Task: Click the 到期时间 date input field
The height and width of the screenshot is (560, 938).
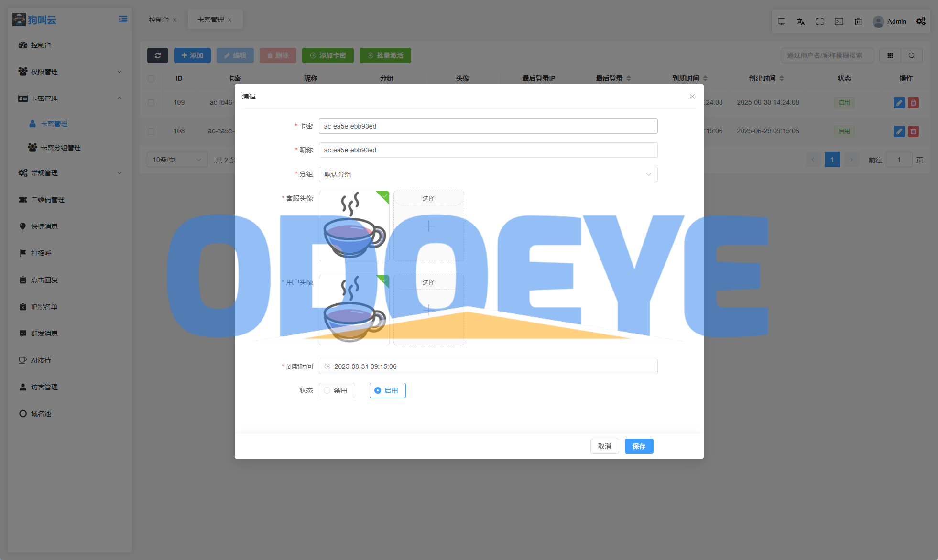Action: click(x=488, y=366)
